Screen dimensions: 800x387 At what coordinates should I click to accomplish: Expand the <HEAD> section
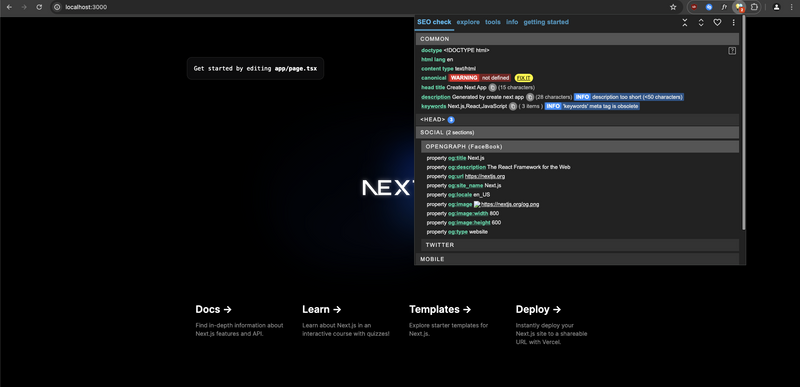pos(578,119)
